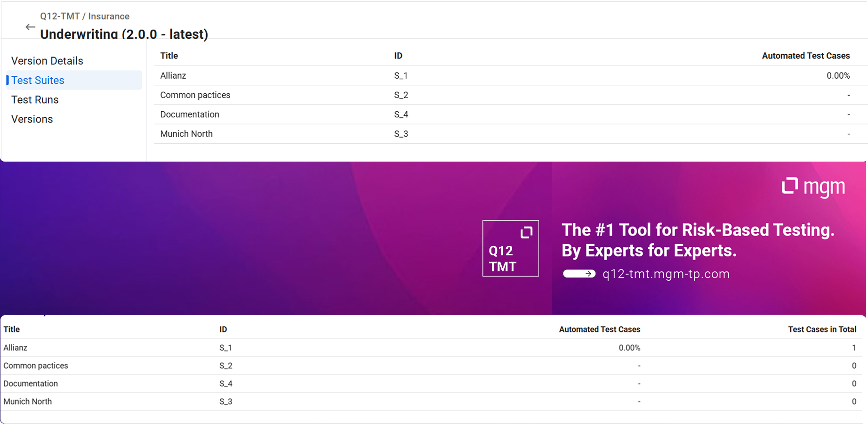Viewport: 868px width, 424px height.
Task: Click the ID header in lower table
Action: [x=223, y=329]
